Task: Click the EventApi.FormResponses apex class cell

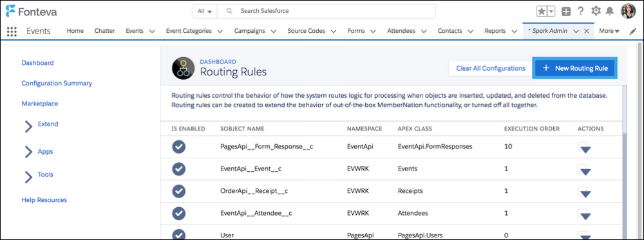Action: pyautogui.click(x=435, y=147)
